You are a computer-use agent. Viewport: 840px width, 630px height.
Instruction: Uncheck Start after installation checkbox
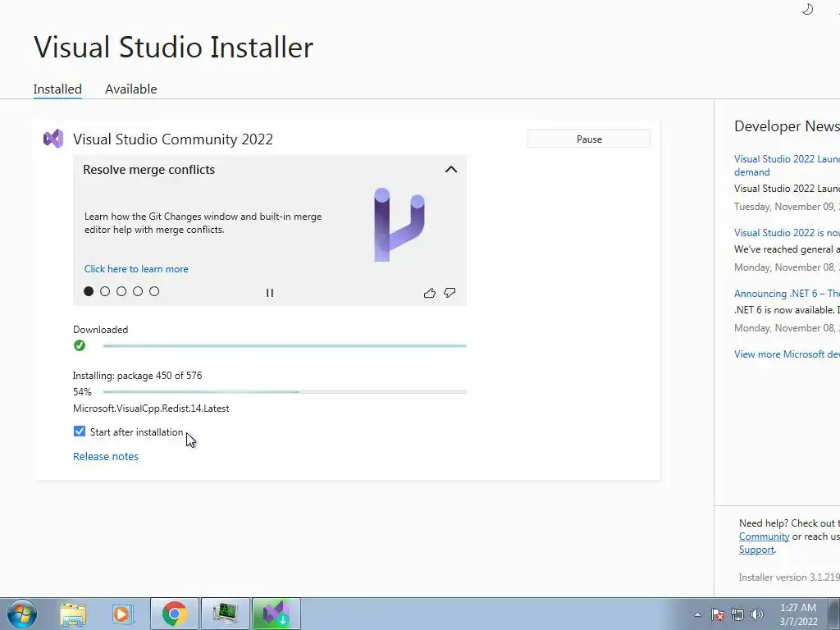tap(80, 431)
